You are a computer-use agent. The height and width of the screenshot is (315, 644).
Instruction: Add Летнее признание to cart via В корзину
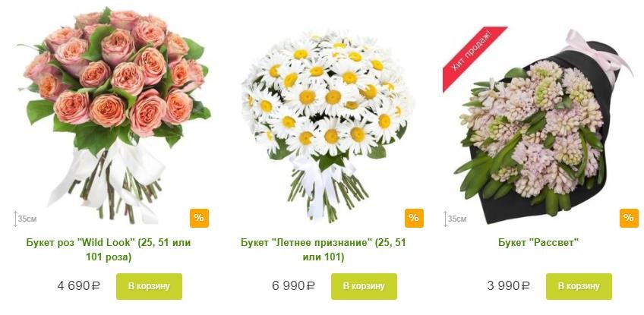(364, 286)
